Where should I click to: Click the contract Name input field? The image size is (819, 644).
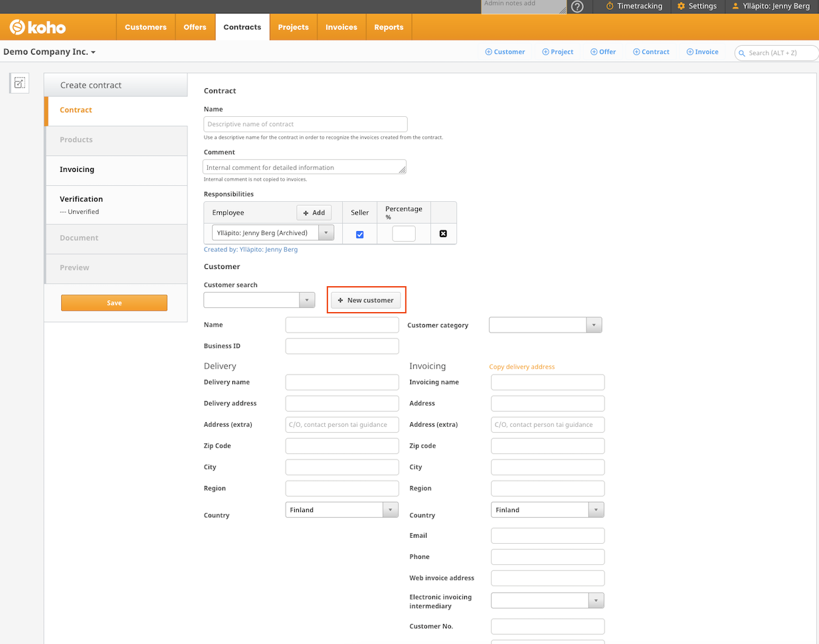pyautogui.click(x=306, y=124)
